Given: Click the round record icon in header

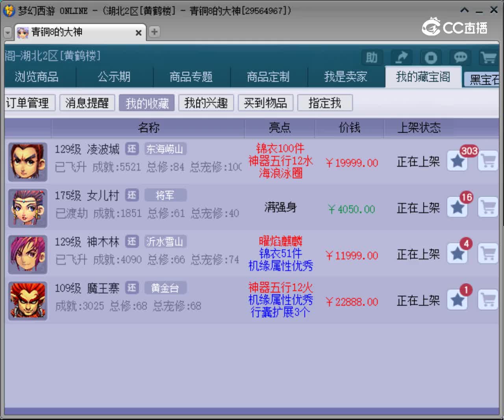Looking at the screenshot, I should click(431, 58).
